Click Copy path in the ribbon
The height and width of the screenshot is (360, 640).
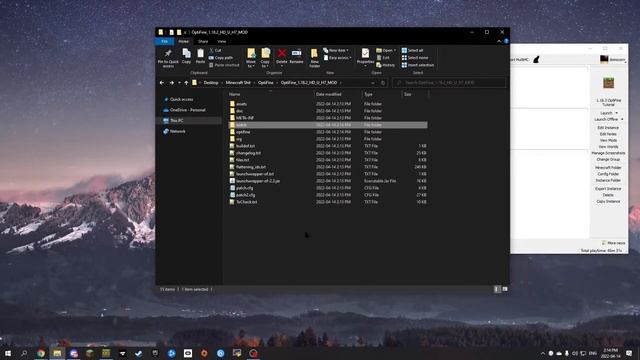[x=221, y=58]
